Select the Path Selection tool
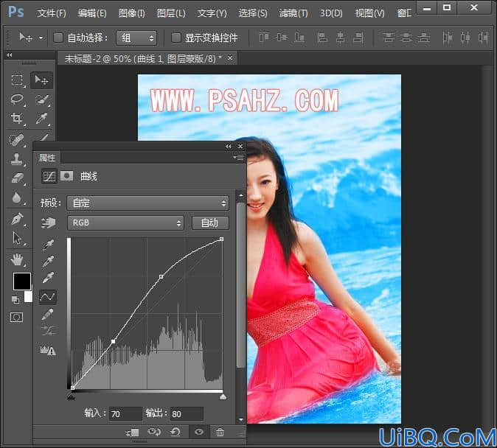 click(x=17, y=237)
